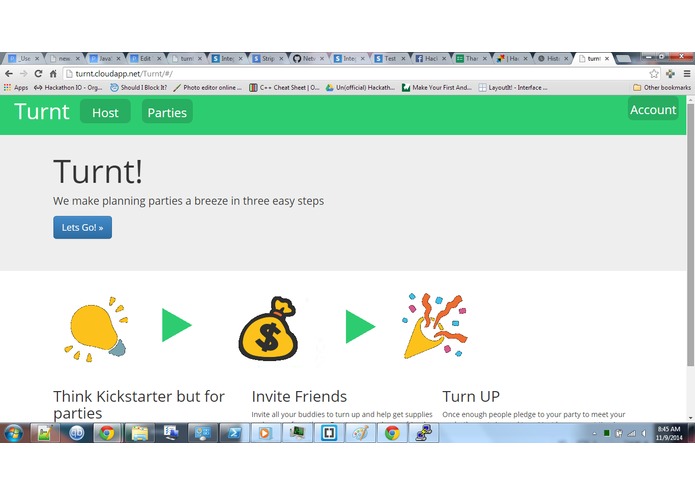Switch to the _Use browser tab
Viewport: 695px width, 494px height.
[22, 58]
